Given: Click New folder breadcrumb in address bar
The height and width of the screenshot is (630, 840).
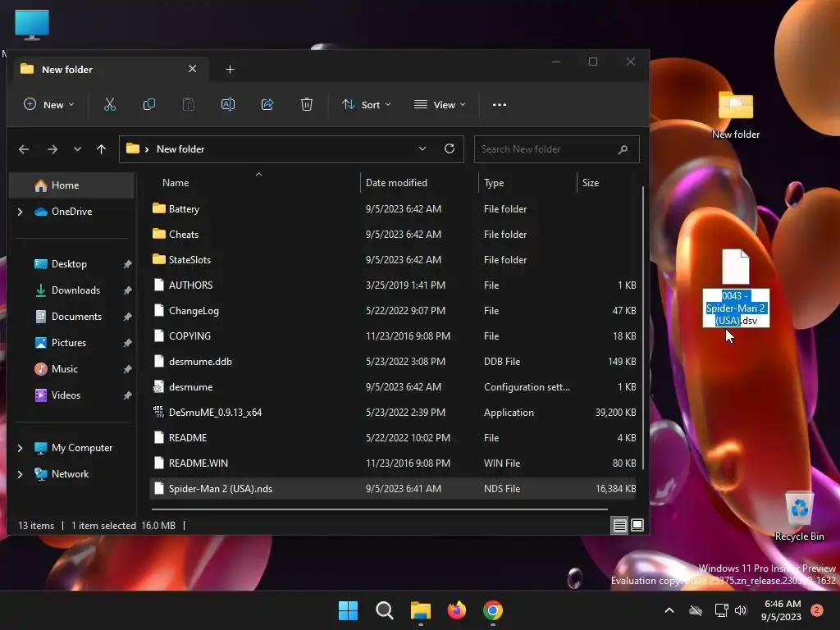Looking at the screenshot, I should point(180,149).
